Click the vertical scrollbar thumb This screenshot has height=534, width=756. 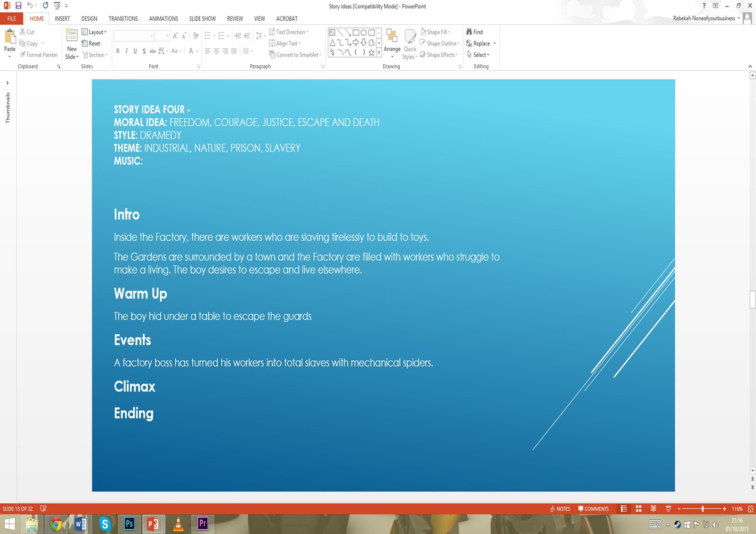[x=752, y=299]
